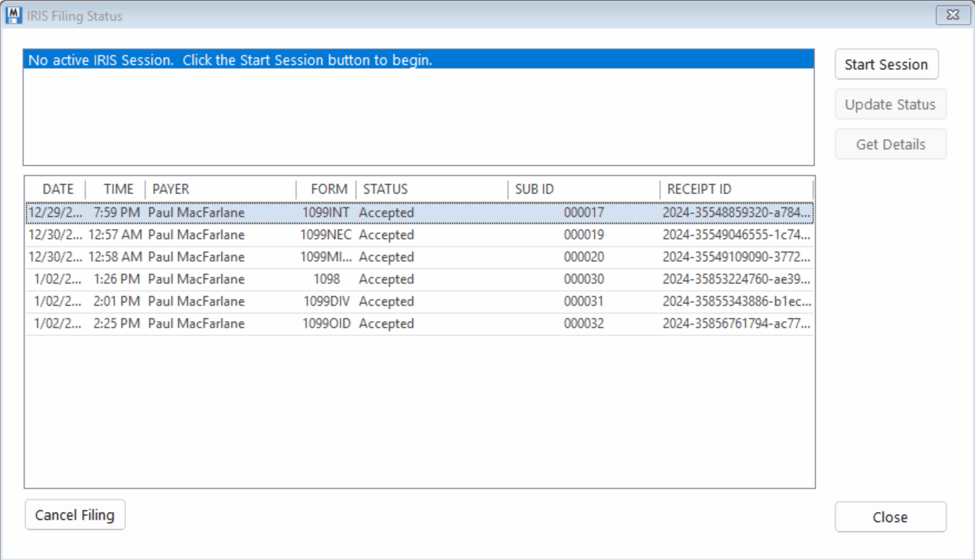Click the Update Status button
The image size is (975, 560).
(x=890, y=104)
